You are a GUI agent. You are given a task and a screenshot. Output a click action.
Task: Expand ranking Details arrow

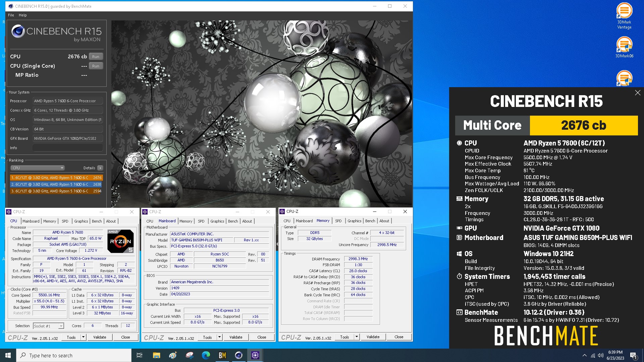coord(100,168)
